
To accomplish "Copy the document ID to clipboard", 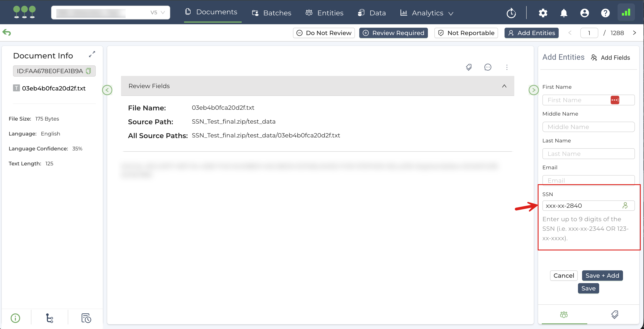I will click(88, 71).
